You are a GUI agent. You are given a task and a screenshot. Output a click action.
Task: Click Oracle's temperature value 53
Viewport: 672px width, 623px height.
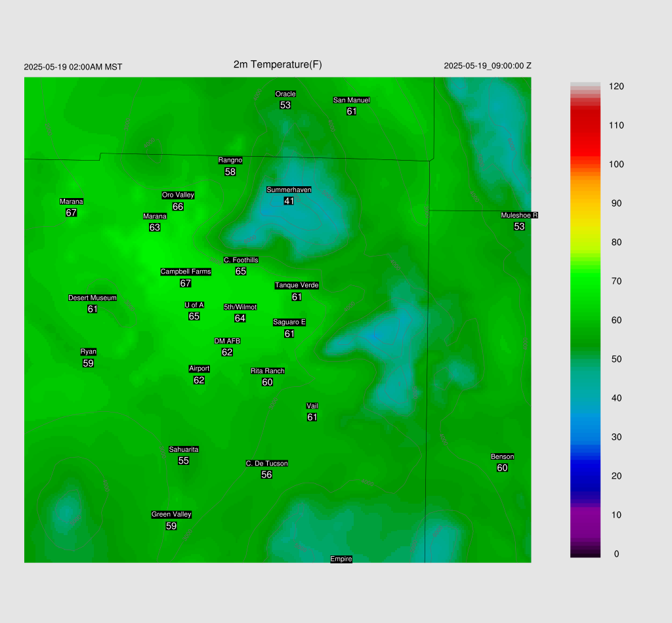285,105
